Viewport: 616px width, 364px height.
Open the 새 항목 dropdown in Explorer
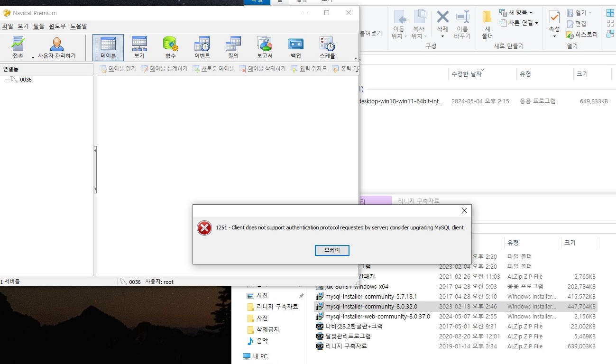click(x=516, y=12)
